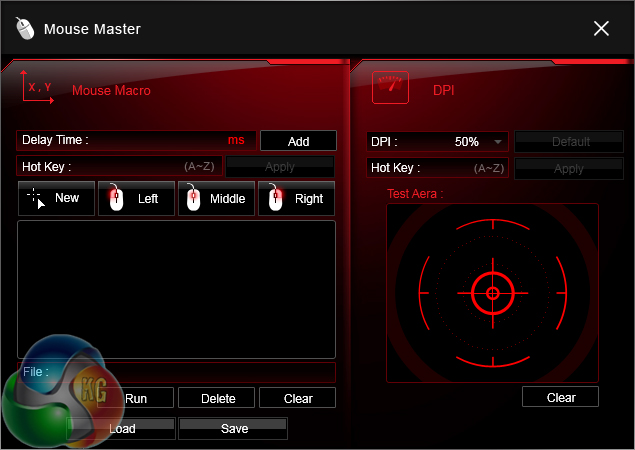Insert a Middle mouse click action
635x450 pixels.
[217, 198]
